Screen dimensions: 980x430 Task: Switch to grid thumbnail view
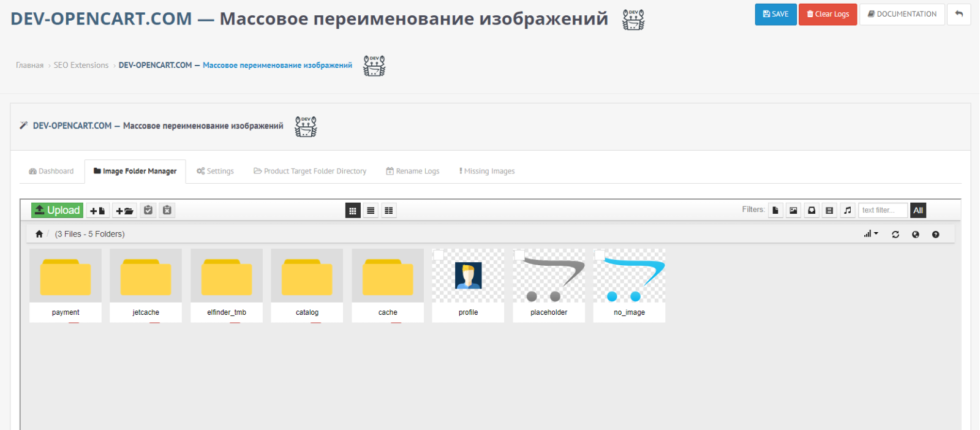(x=353, y=211)
